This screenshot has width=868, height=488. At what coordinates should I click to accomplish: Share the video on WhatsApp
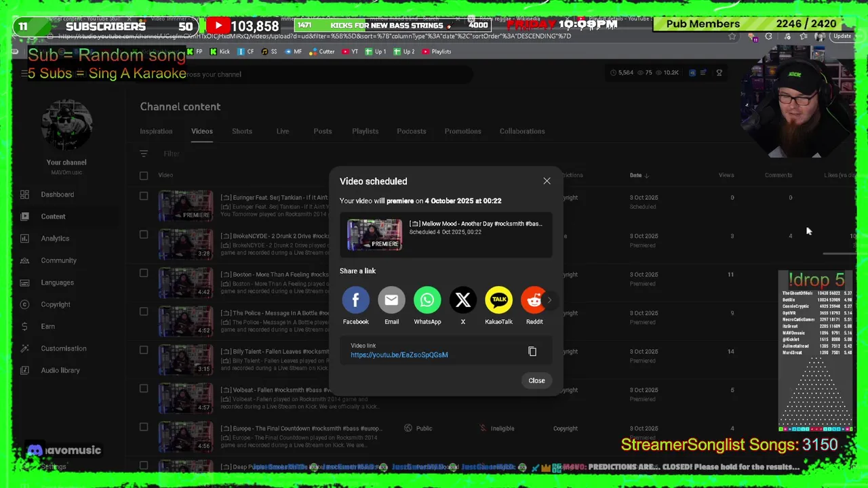427,300
